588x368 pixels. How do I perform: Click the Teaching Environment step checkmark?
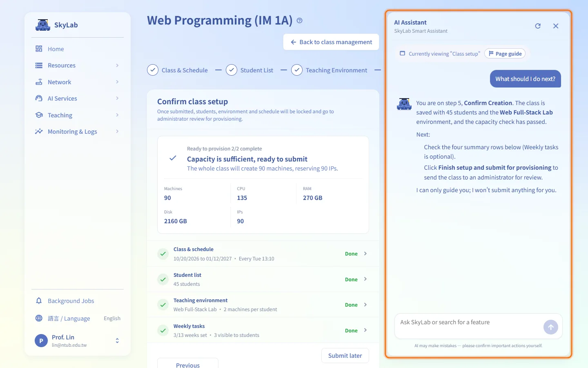pos(297,70)
